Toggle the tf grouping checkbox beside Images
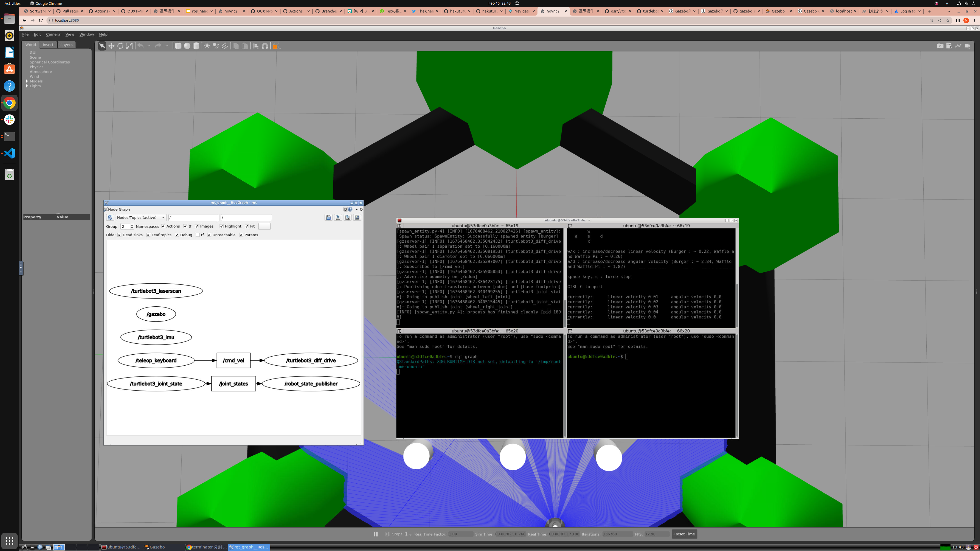 click(x=185, y=226)
